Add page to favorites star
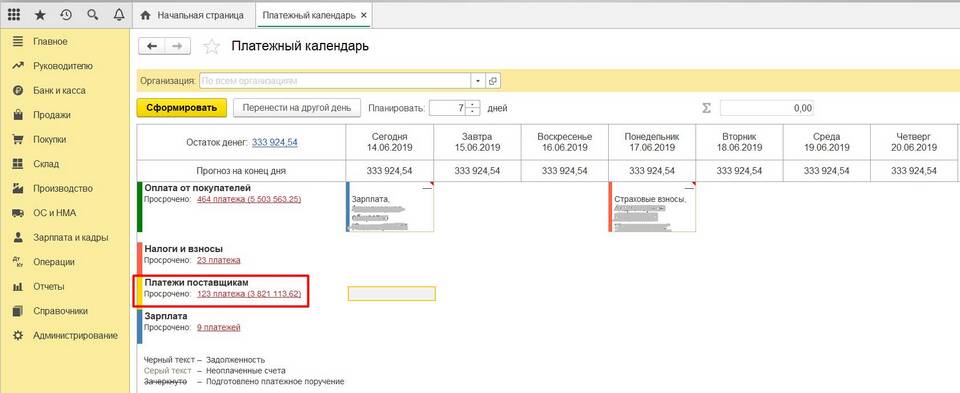The width and height of the screenshot is (960, 393). 211,47
